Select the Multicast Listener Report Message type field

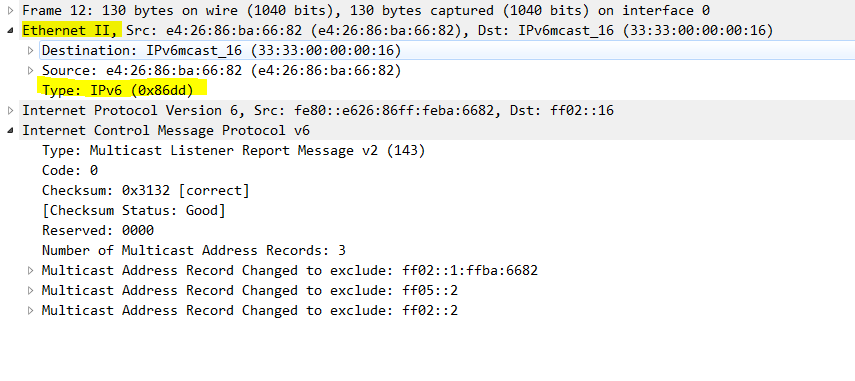[233, 150]
